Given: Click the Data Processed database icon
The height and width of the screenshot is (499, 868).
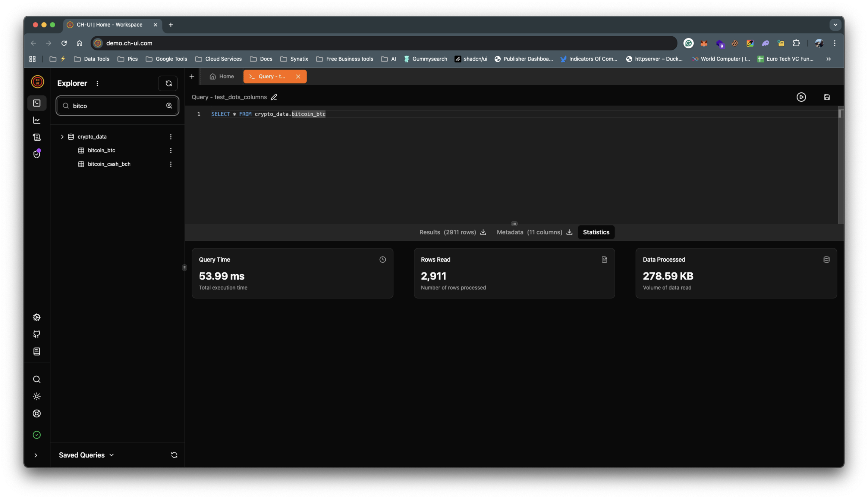Looking at the screenshot, I should 826,259.
